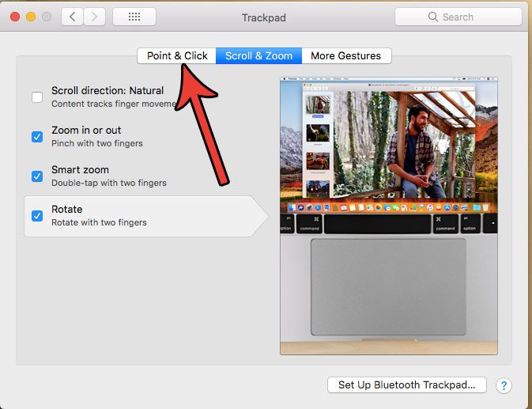
Task: Disable the Zoom in or out checkbox
Action: coord(37,137)
